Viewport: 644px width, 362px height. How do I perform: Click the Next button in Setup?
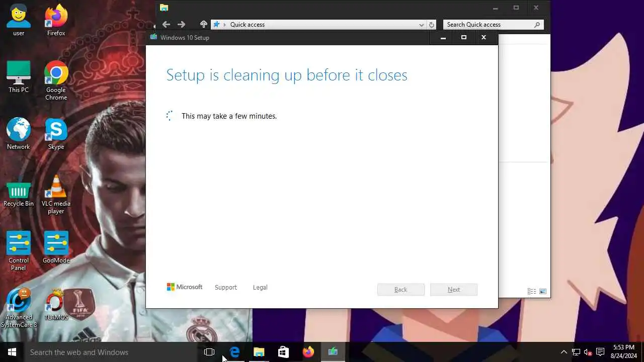click(454, 290)
